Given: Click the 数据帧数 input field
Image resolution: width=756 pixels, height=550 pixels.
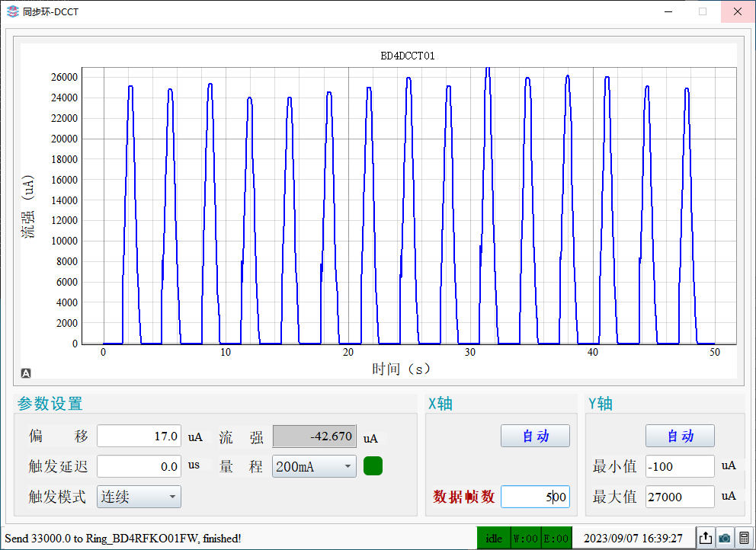Looking at the screenshot, I should click(535, 497).
